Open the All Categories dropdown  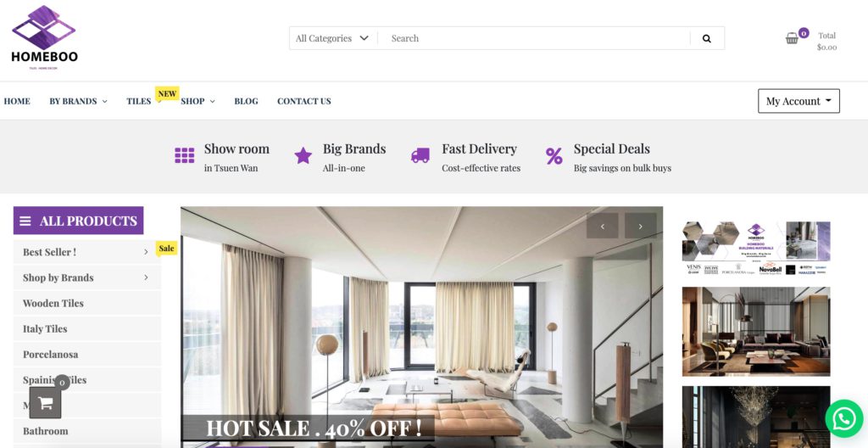[x=332, y=38]
